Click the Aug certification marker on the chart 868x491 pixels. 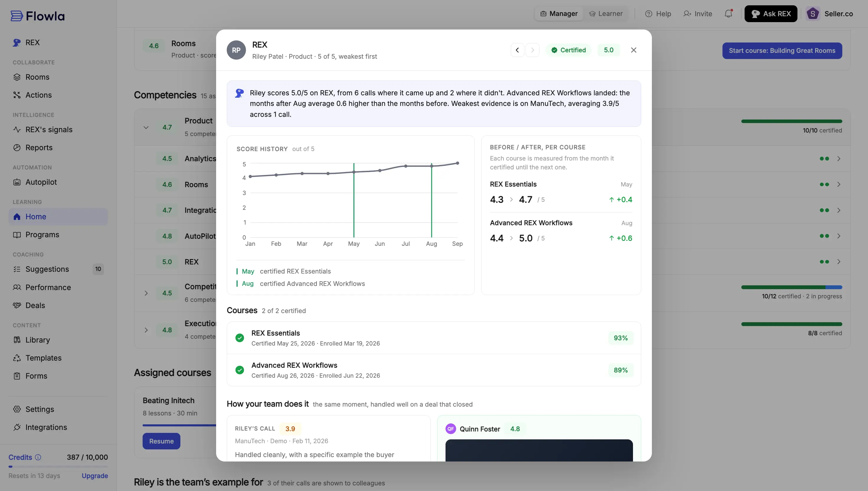coord(431,200)
